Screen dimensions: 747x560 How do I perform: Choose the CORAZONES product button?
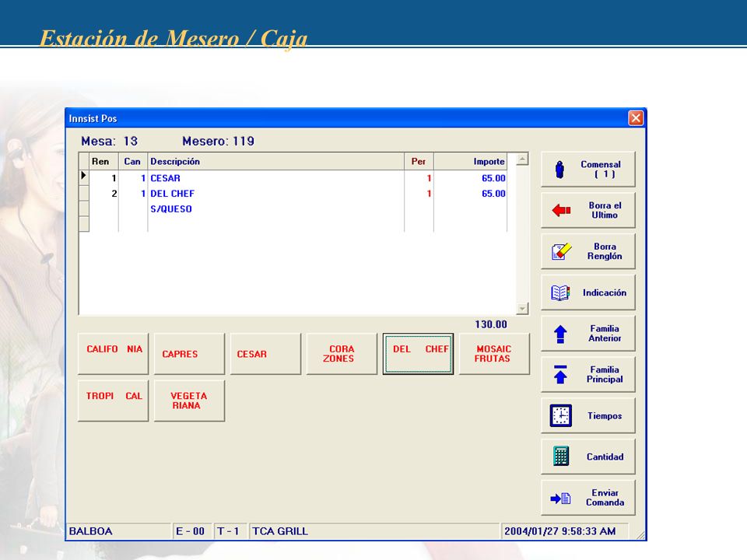point(342,354)
